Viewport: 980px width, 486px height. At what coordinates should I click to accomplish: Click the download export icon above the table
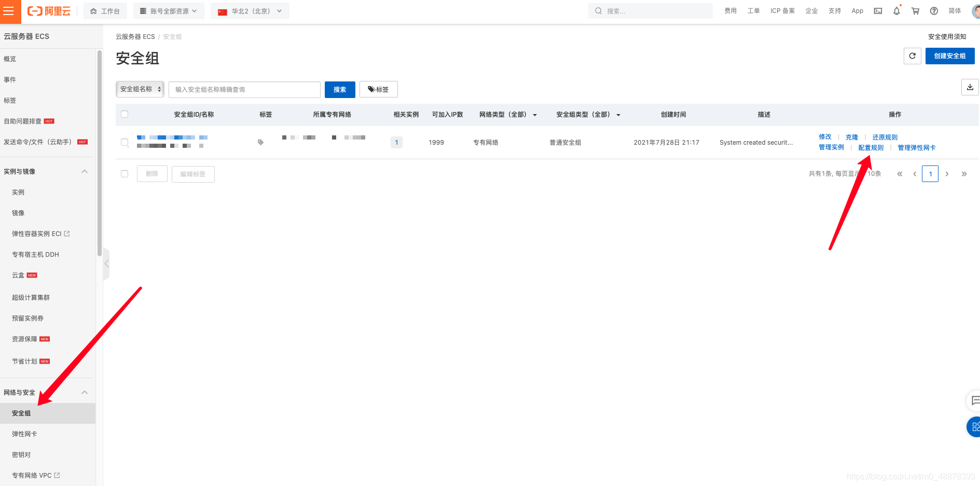pos(970,87)
